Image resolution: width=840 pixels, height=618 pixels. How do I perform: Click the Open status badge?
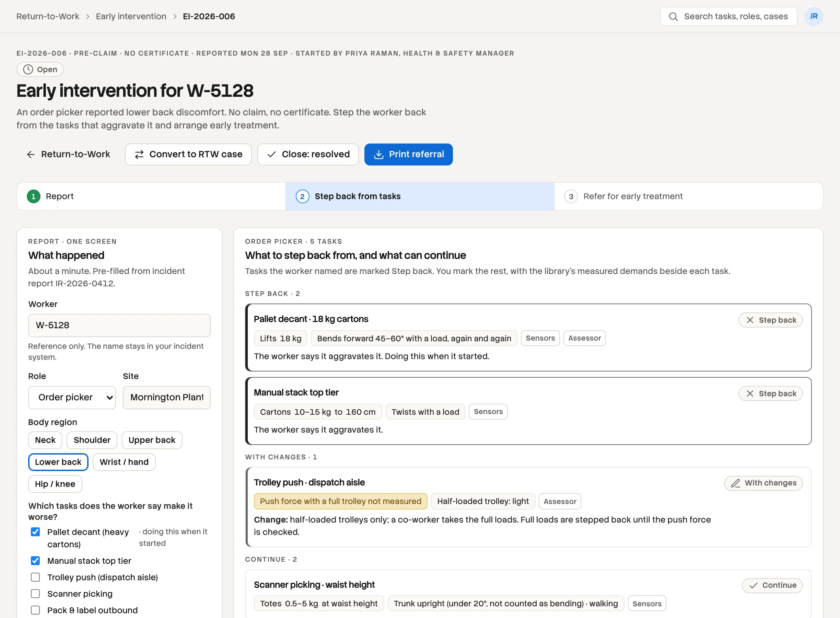tap(40, 70)
